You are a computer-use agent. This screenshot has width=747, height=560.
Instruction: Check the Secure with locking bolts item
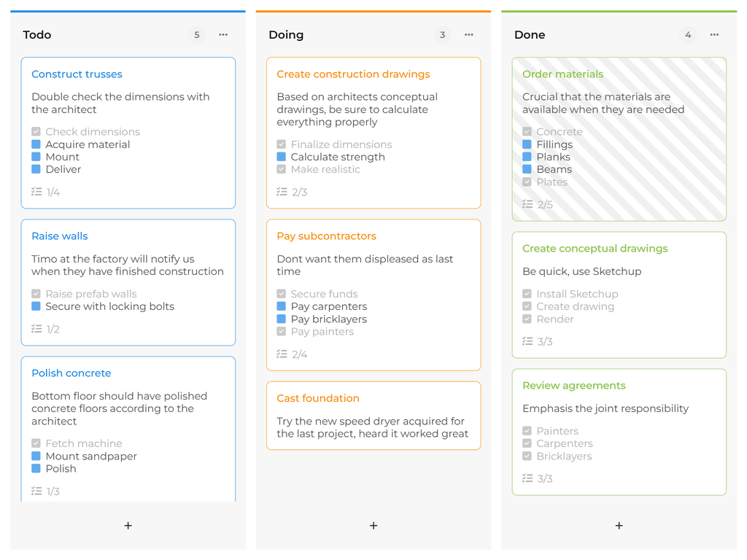pos(36,306)
